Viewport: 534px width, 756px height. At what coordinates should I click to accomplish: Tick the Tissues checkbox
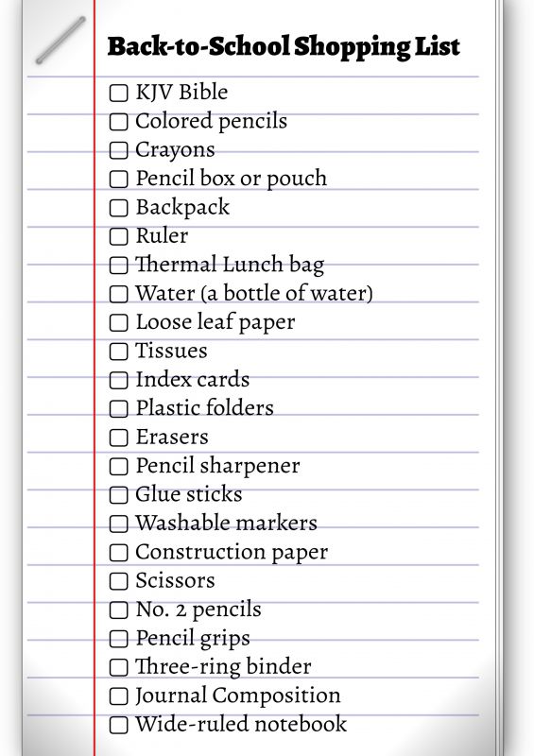tap(119, 352)
